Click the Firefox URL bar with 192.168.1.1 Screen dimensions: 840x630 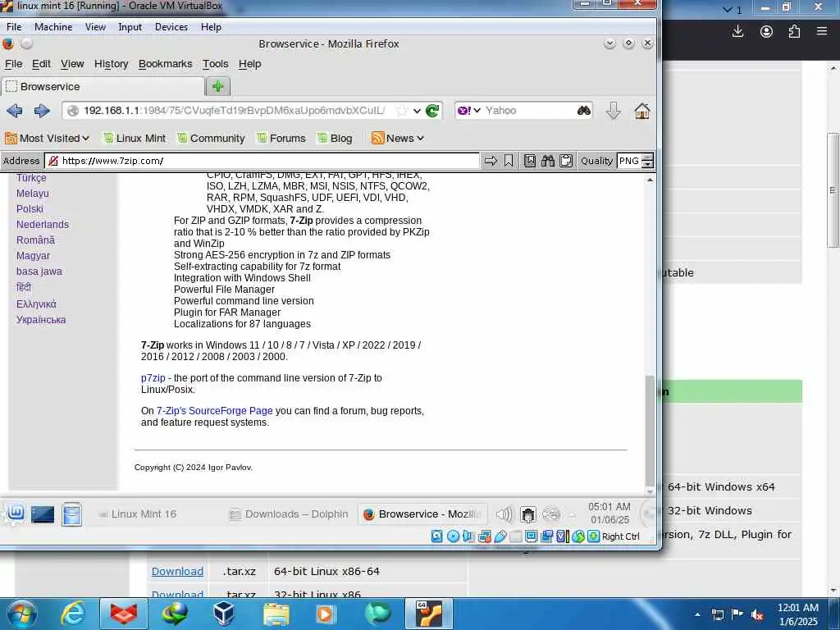point(234,111)
